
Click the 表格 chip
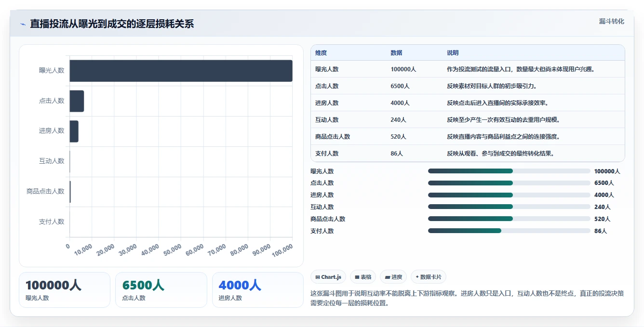point(363,277)
